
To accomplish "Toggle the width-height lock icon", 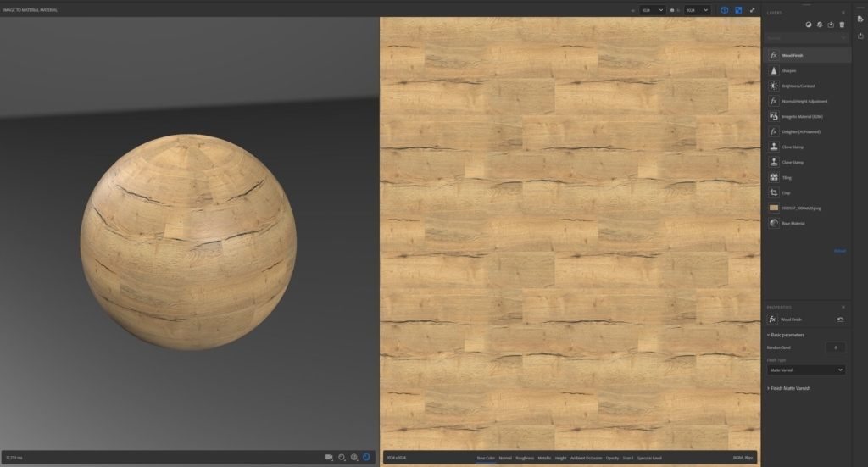I will tap(672, 10).
